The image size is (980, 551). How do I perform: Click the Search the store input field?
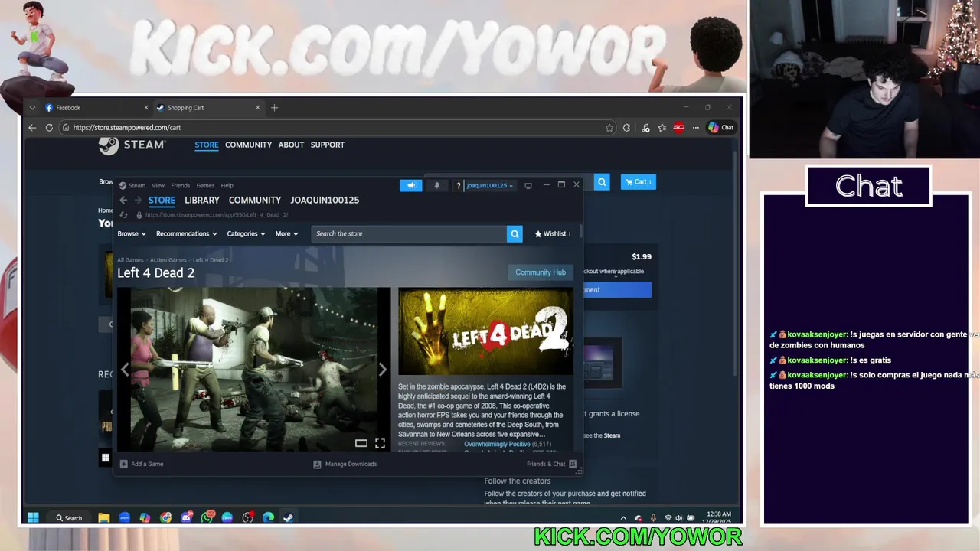409,233
